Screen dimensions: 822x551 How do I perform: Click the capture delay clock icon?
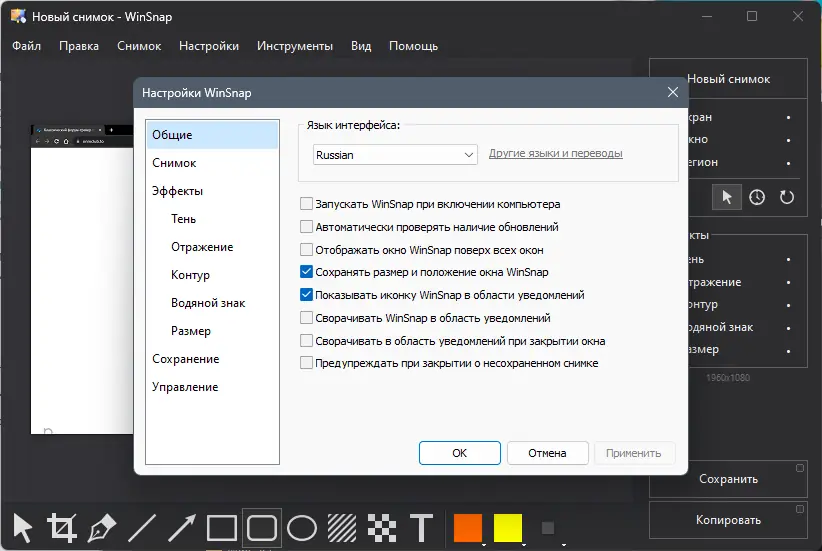click(x=757, y=197)
